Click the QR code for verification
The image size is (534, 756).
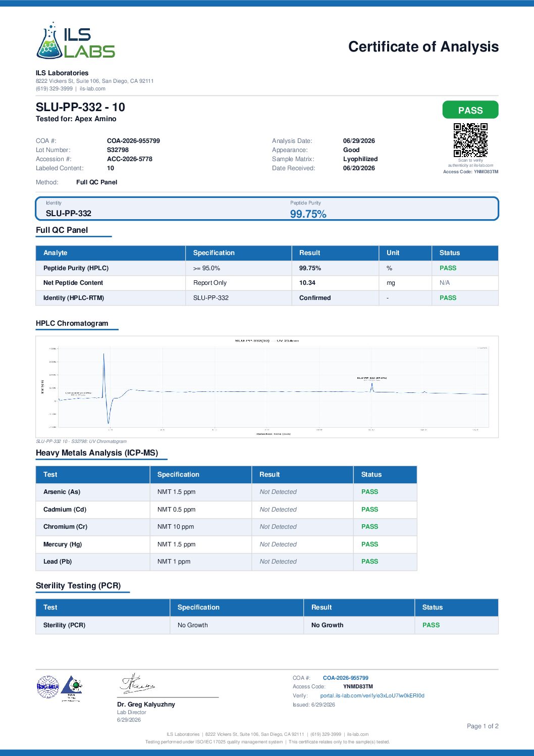(470, 140)
